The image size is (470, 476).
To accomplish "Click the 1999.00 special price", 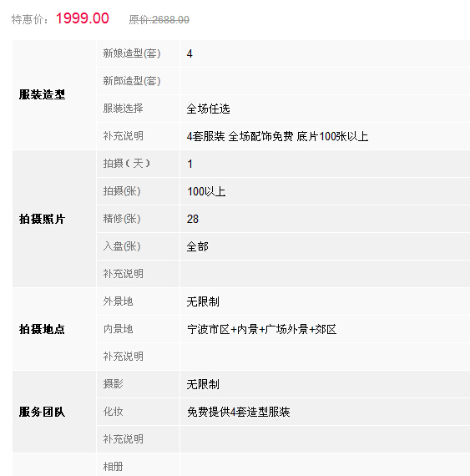I will (x=82, y=18).
